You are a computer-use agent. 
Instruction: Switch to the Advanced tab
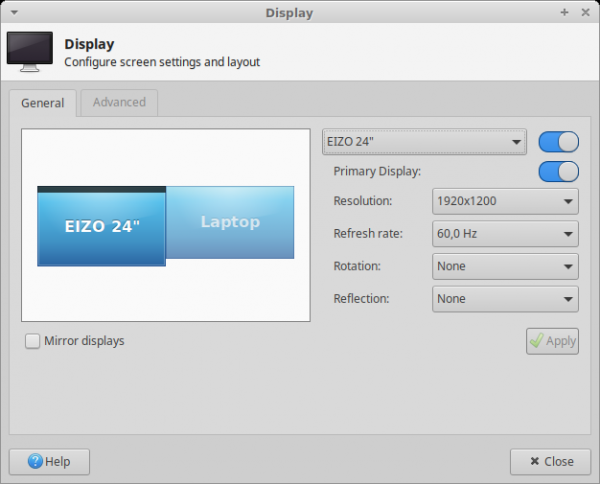[x=119, y=102]
